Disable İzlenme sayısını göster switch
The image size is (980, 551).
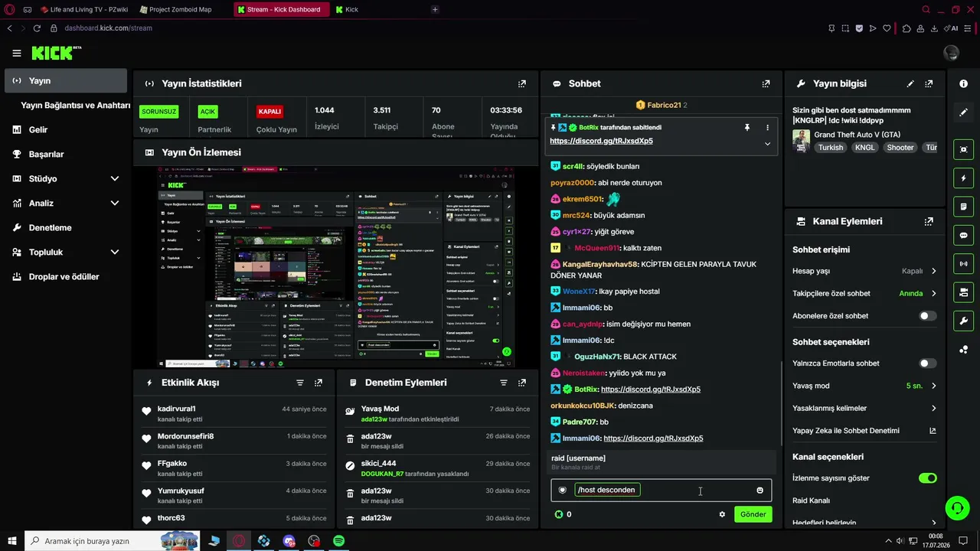928,478
